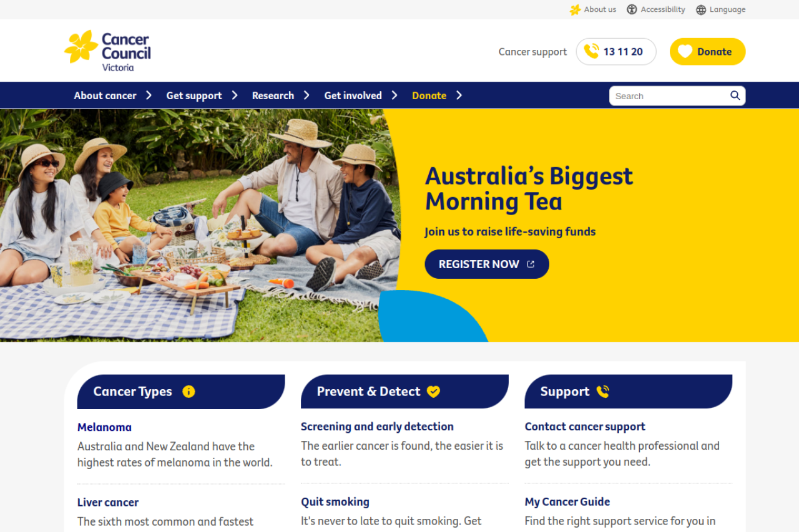This screenshot has width=799, height=532.
Task: Open Screening and early detection link
Action: pyautogui.click(x=377, y=427)
